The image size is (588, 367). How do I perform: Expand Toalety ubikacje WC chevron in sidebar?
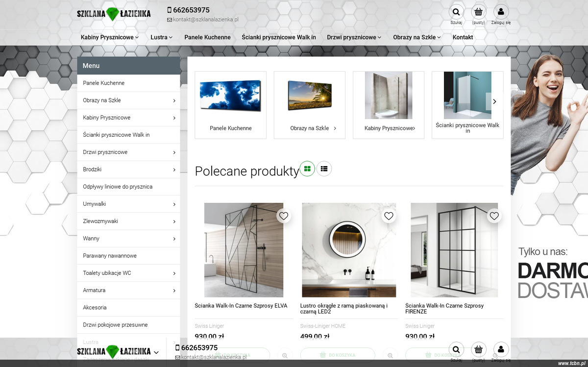[x=174, y=273]
